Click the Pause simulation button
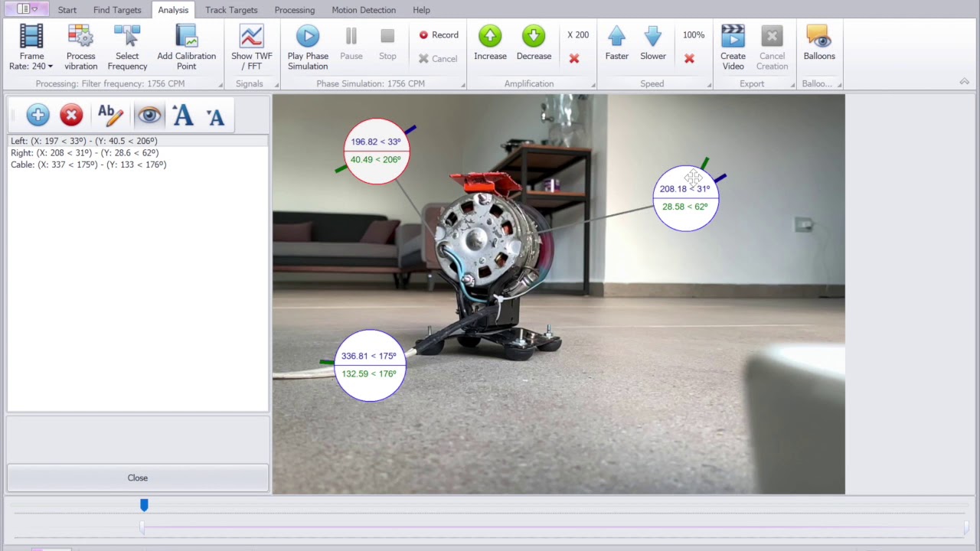The width and height of the screenshot is (980, 551). [x=351, y=44]
